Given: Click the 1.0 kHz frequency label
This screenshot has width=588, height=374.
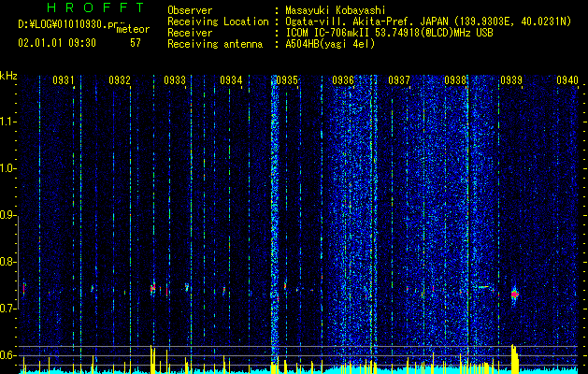Looking at the screenshot, I should (7, 168).
